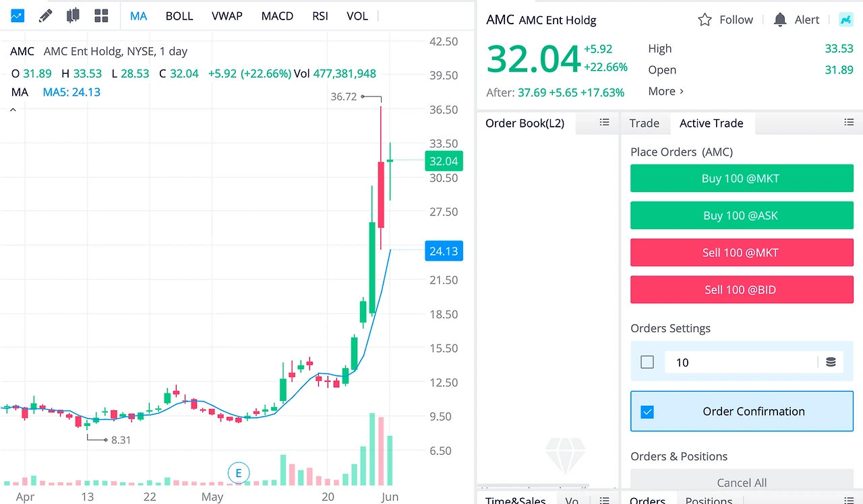
Task: Toggle the VOL indicator
Action: 357,15
